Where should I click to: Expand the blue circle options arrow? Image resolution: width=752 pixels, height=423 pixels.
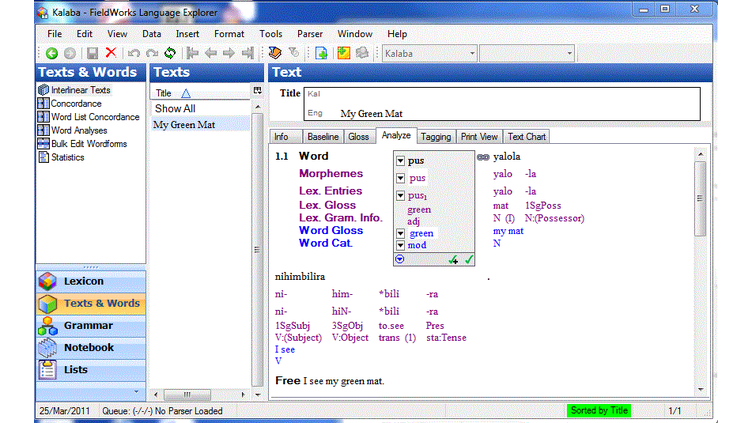click(x=401, y=259)
